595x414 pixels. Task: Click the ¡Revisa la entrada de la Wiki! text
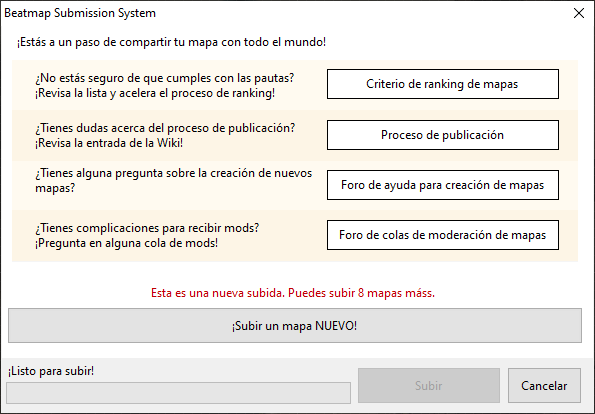[x=109, y=143]
